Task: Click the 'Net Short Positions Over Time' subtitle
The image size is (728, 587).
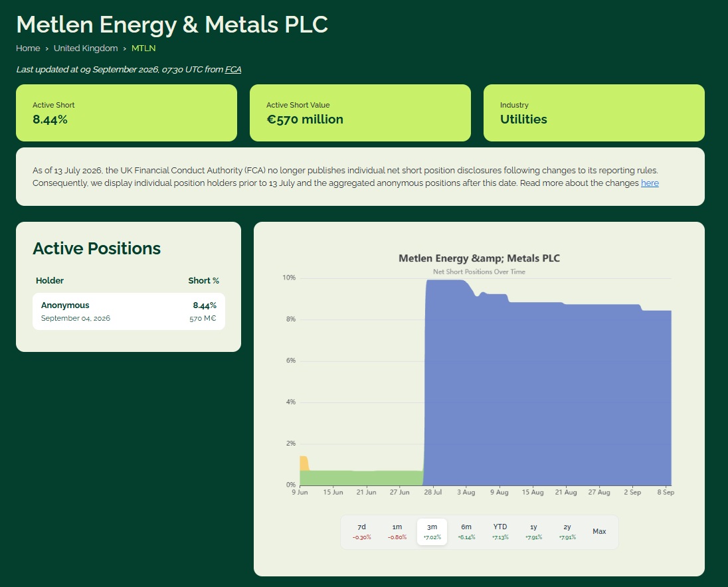Action: [479, 272]
